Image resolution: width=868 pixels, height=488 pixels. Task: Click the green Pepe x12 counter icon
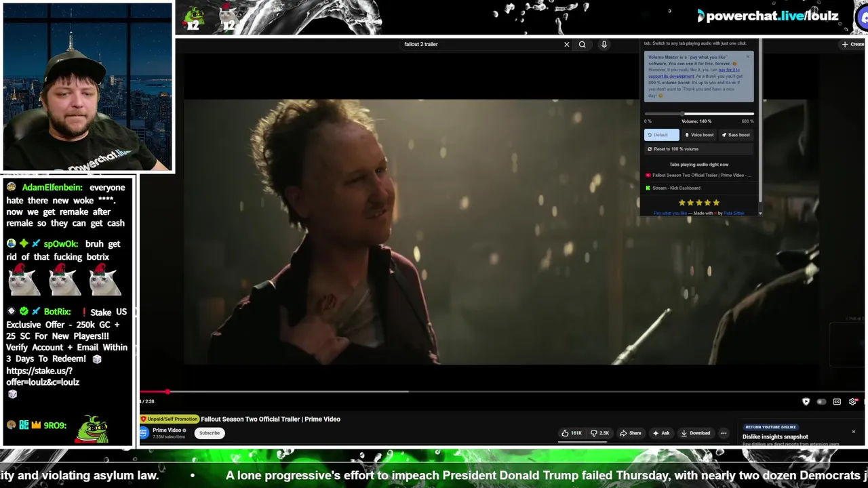194,18
